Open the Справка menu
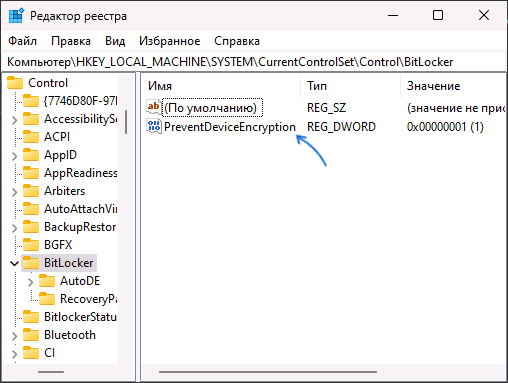The height and width of the screenshot is (383, 508). click(237, 41)
